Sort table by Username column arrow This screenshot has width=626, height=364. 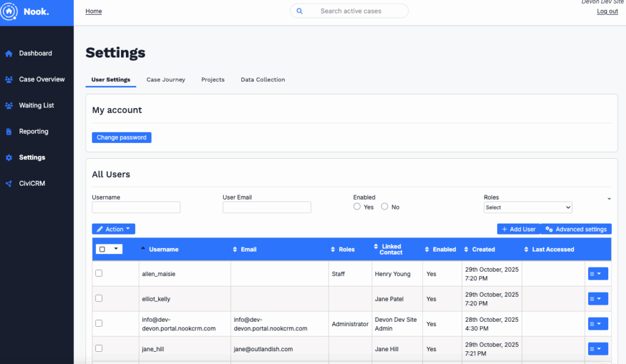143,249
